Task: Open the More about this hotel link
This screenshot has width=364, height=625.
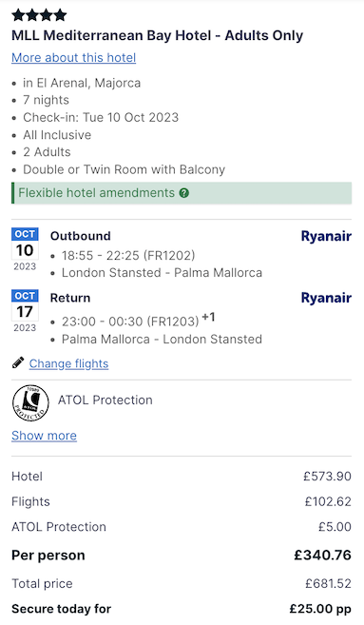Action: [74, 58]
